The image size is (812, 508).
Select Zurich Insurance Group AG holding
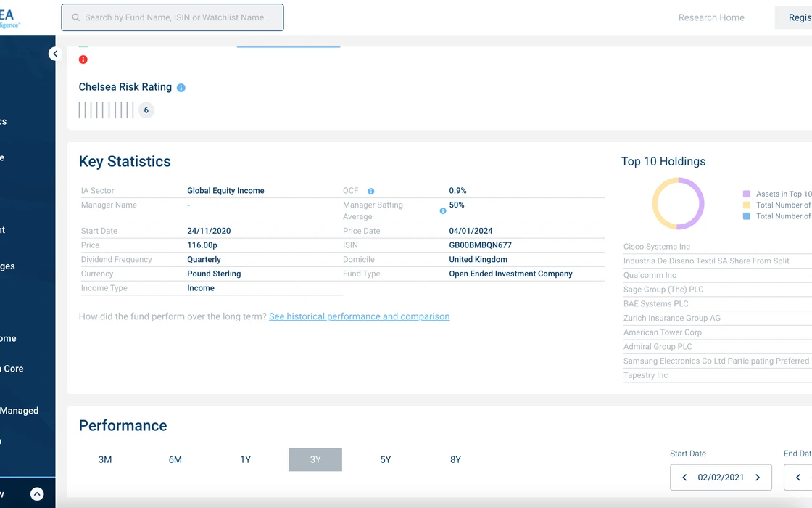[672, 319]
